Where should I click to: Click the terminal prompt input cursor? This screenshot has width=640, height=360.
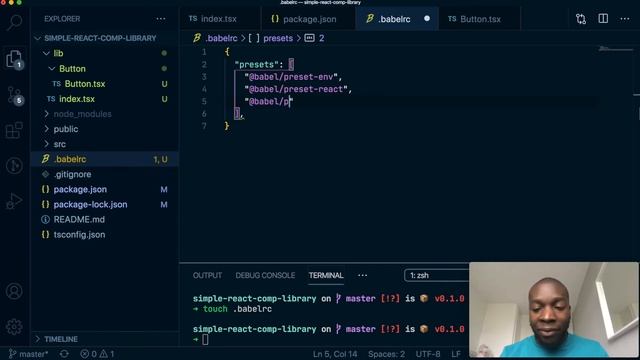[x=205, y=339]
